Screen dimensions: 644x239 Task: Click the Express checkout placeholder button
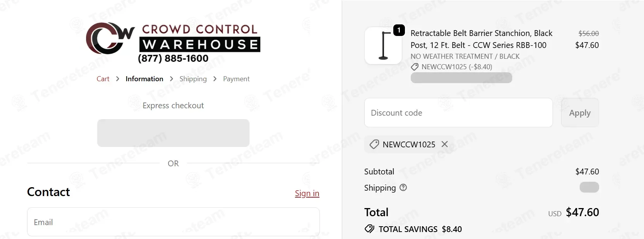[x=173, y=133]
